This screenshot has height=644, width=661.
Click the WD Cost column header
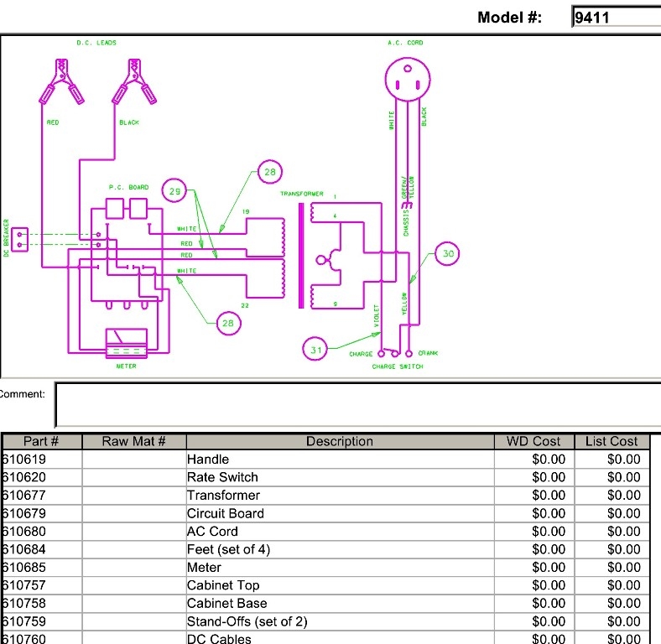coord(533,441)
